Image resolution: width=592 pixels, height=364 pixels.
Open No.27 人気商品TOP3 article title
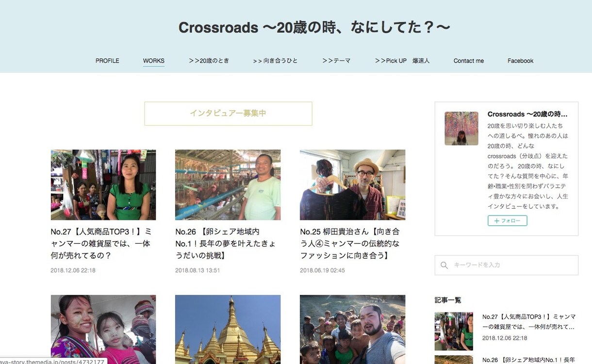coord(101,244)
